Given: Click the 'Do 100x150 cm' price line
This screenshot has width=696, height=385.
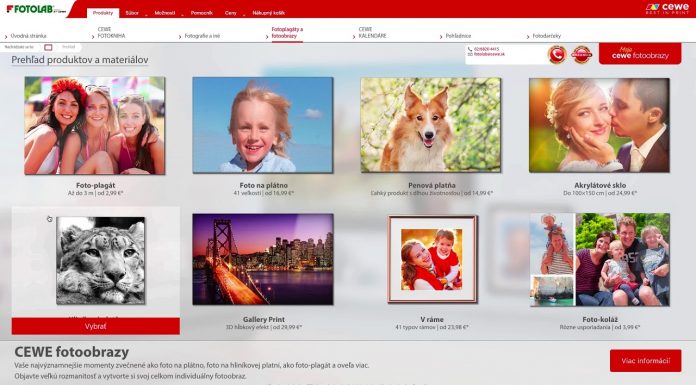Looking at the screenshot, I should coord(600,194).
